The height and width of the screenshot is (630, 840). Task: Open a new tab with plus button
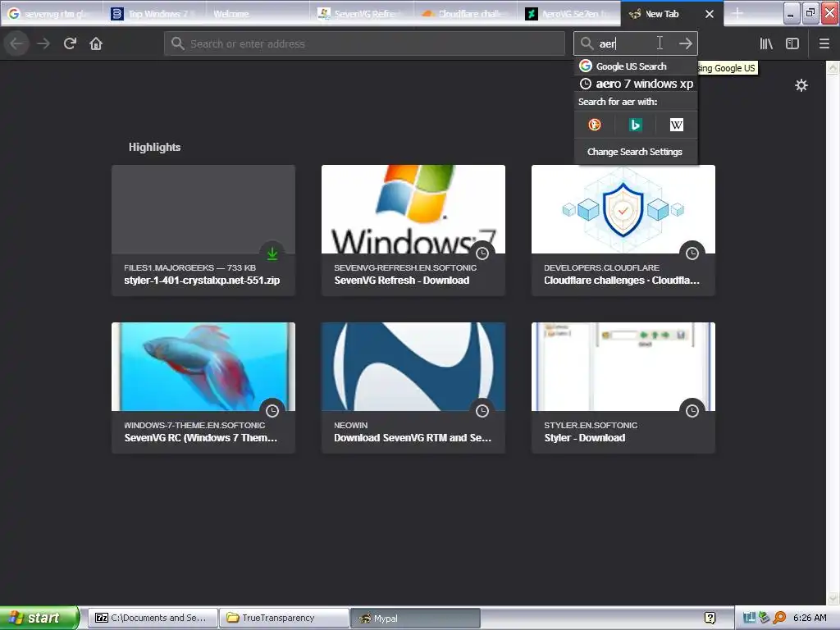click(737, 13)
